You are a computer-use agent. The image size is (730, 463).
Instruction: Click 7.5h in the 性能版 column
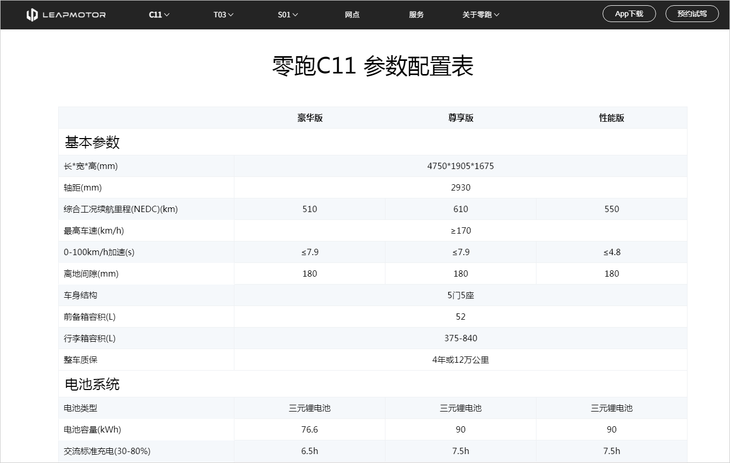coord(611,451)
